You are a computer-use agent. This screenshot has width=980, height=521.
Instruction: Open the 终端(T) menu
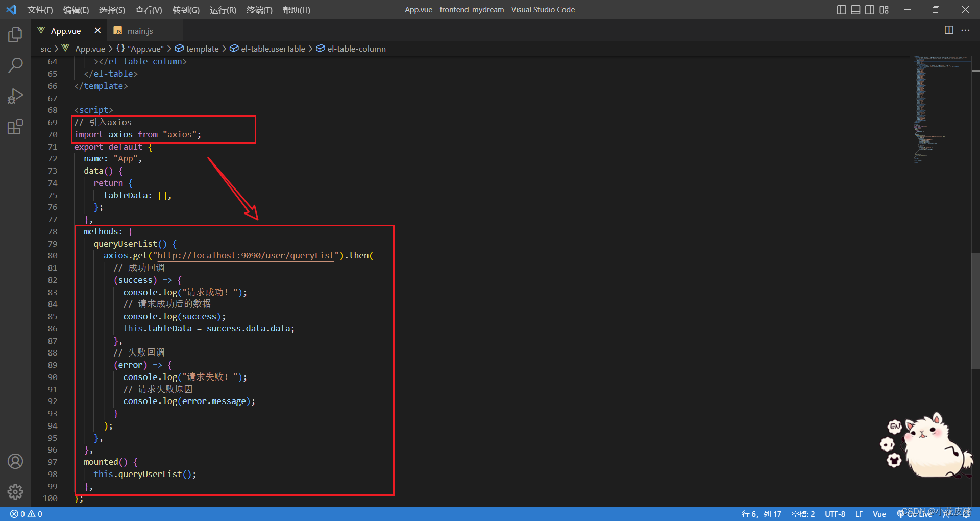[x=259, y=10]
